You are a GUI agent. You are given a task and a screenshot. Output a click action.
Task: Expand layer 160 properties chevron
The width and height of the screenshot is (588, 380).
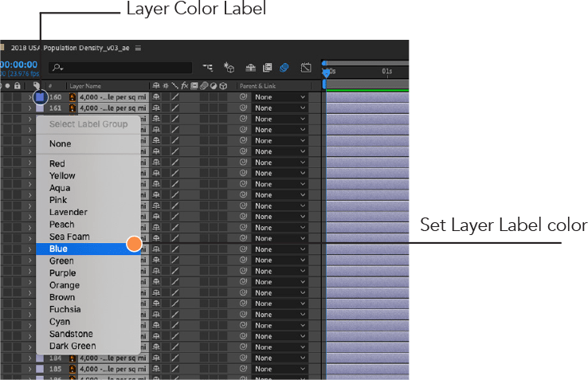tap(29, 97)
